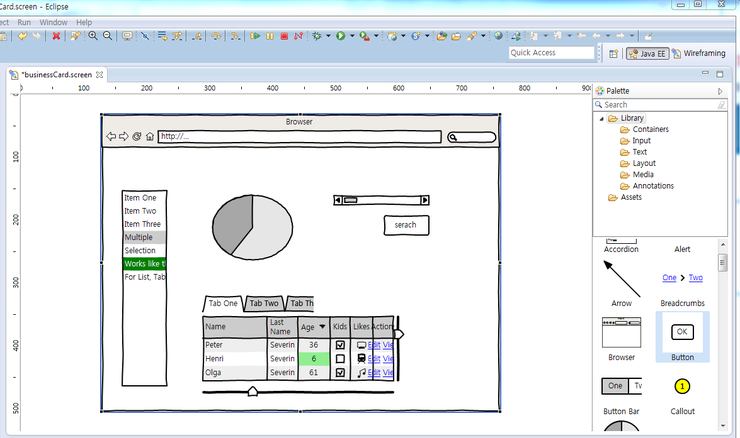The height and width of the screenshot is (438, 740).
Task: Select the Button widget in the palette
Action: tap(682, 337)
